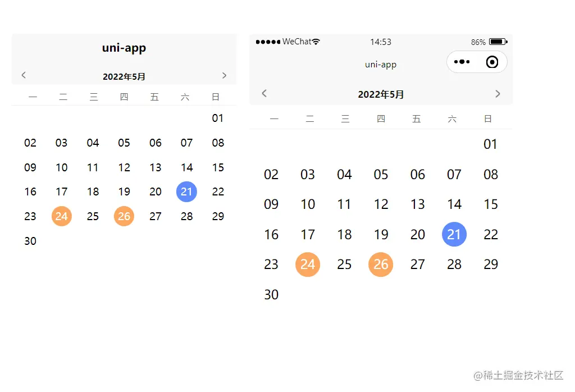This screenshot has height=392, width=575.
Task: Select date 15 in the right calendar
Action: click(490, 204)
